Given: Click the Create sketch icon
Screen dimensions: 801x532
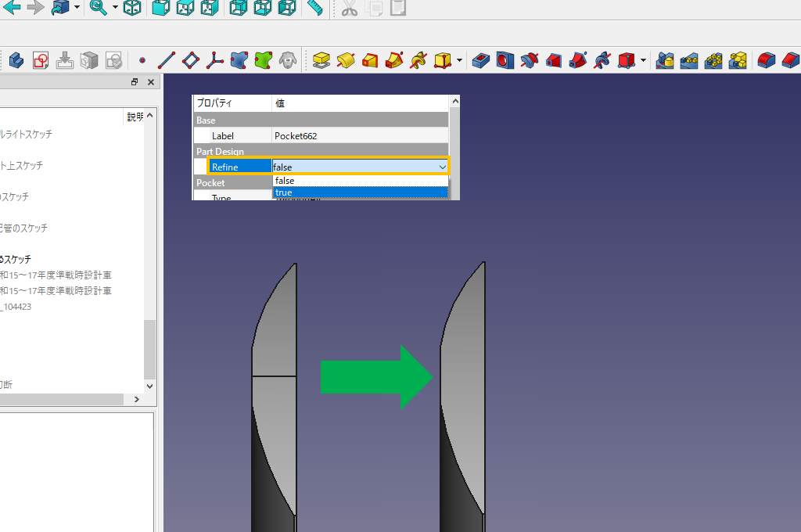Looking at the screenshot, I should coord(41,60).
